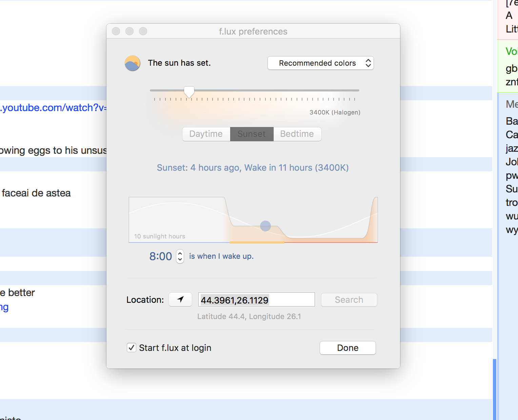Adjust the color temperature slider handle
This screenshot has width=518, height=420.
pyautogui.click(x=189, y=91)
